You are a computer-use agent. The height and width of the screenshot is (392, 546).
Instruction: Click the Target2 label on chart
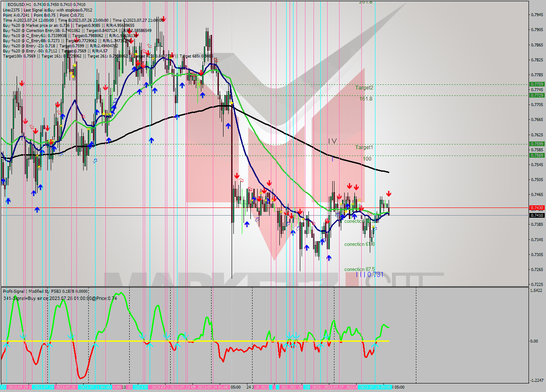click(x=364, y=87)
